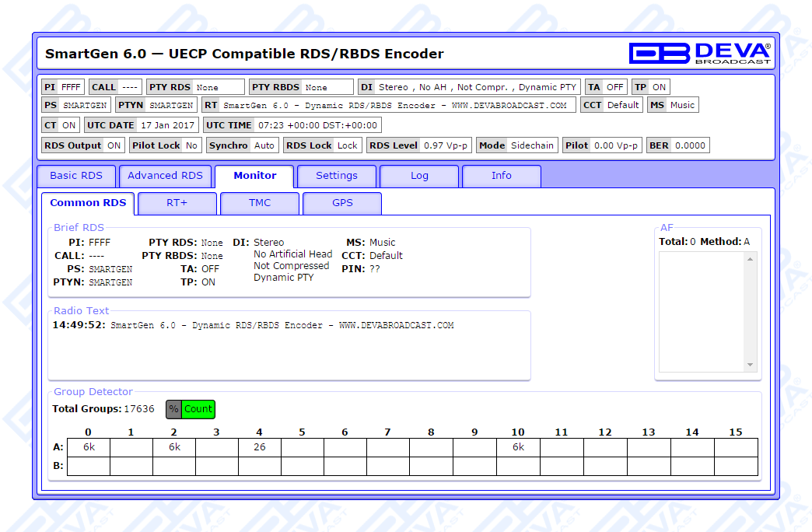
Task: Click the group 0A cell showing 6k
Action: pyautogui.click(x=88, y=447)
